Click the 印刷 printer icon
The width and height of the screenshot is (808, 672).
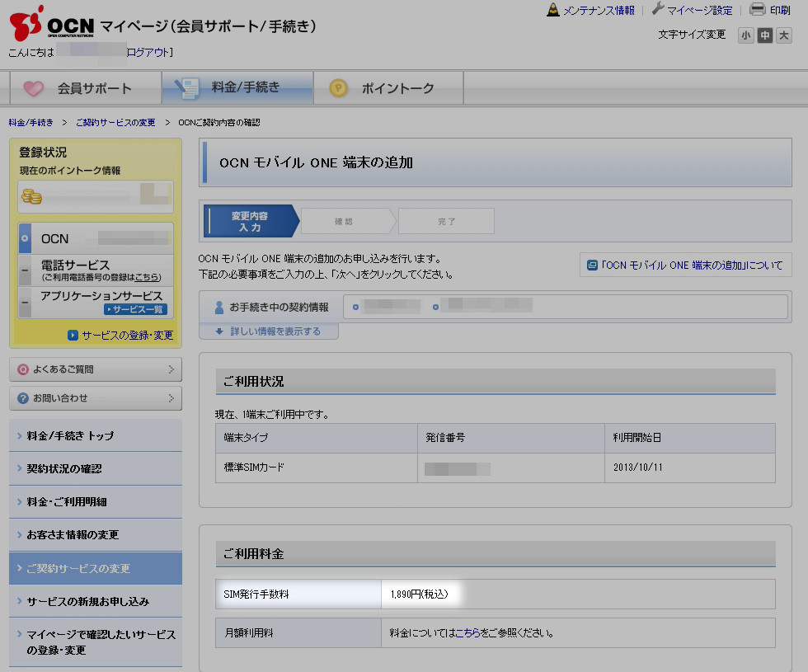(758, 9)
